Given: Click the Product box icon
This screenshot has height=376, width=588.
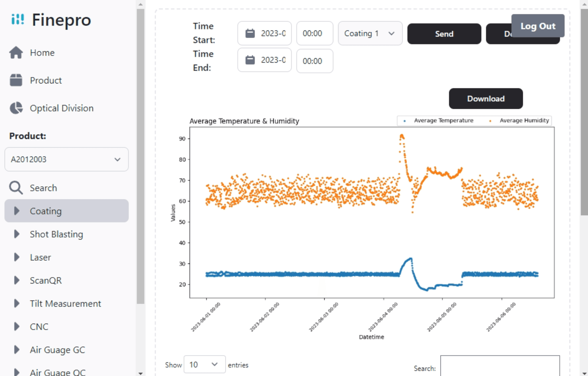Looking at the screenshot, I should click(x=16, y=80).
